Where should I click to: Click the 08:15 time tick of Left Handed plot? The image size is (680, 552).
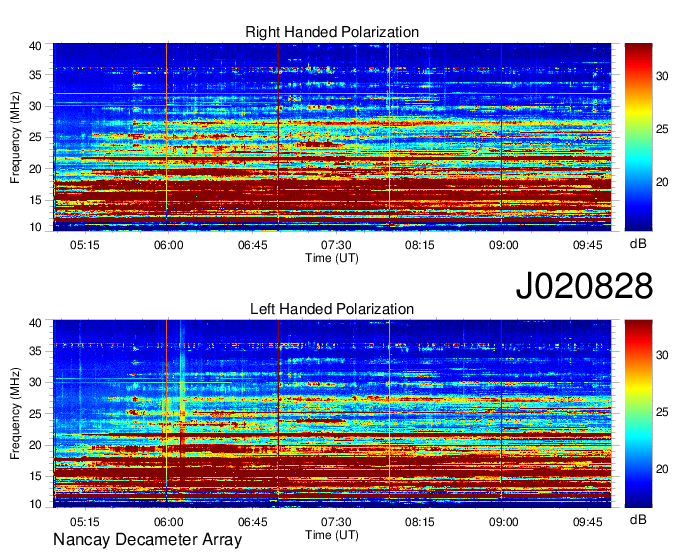pyautogui.click(x=420, y=522)
